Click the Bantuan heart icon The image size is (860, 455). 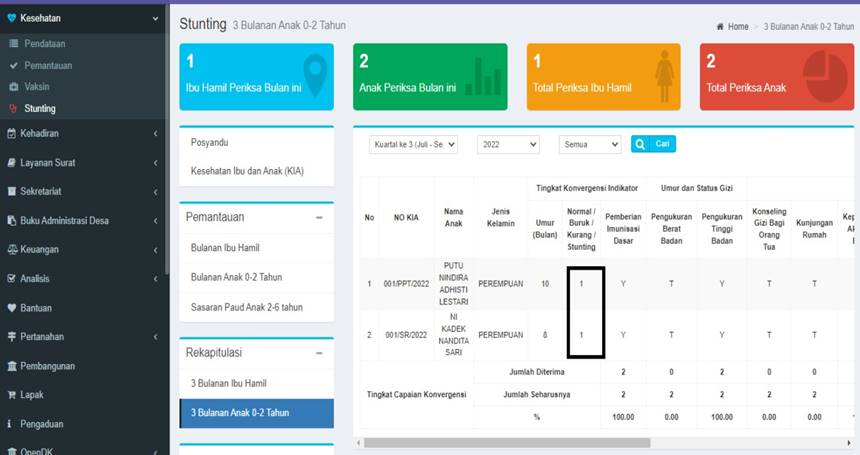point(12,308)
